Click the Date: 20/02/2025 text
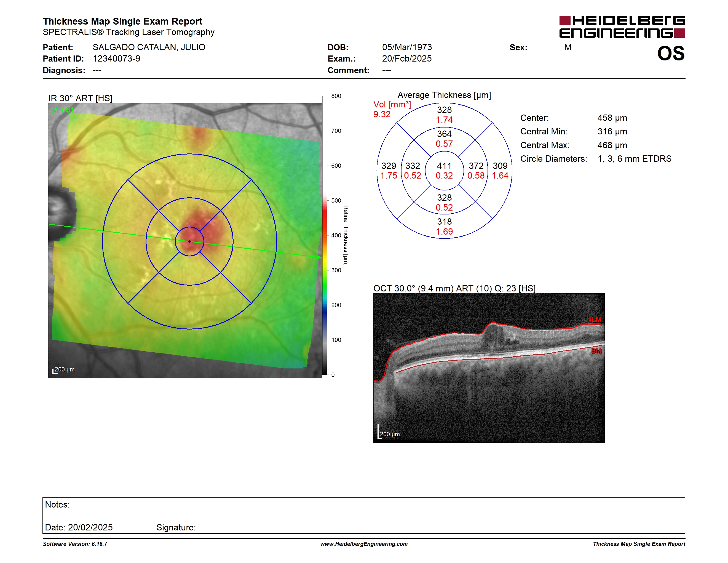The width and height of the screenshot is (728, 563). click(79, 527)
